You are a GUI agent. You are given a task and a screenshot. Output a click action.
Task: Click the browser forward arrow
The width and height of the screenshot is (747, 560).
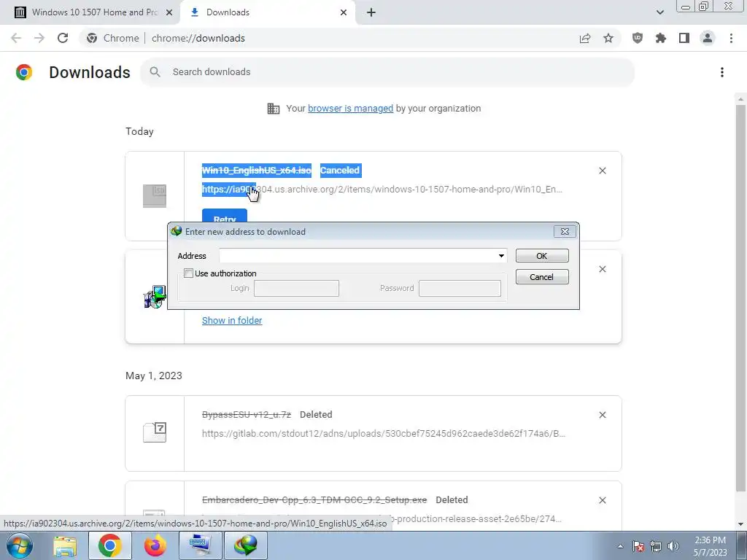tap(39, 38)
